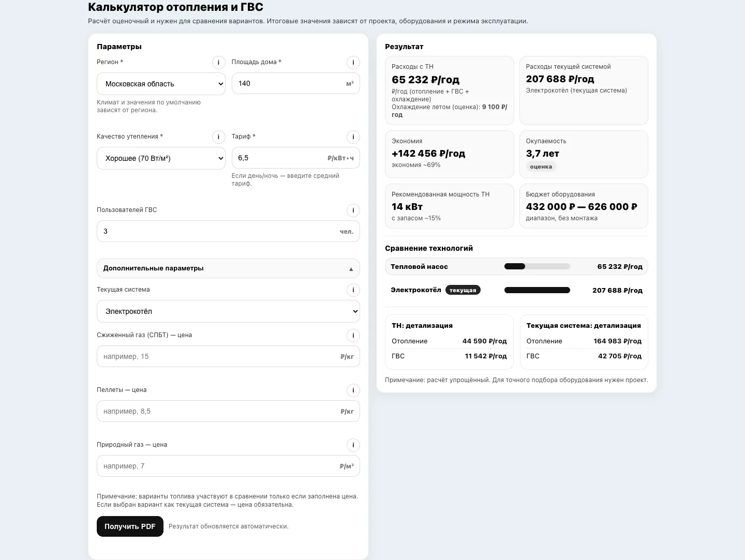Click '42 705 ₽/год' current system ГВС value
This screenshot has height=560, width=745.
(x=620, y=356)
